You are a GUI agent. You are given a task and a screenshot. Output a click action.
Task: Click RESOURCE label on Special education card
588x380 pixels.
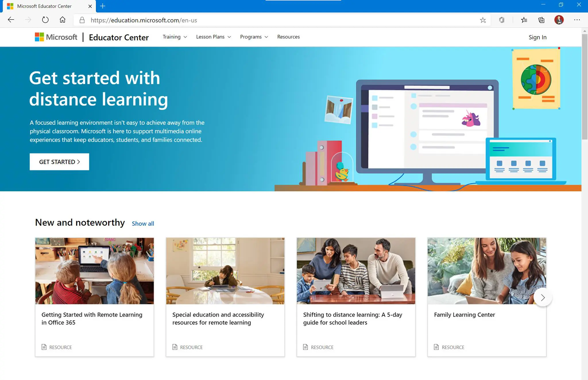point(192,347)
